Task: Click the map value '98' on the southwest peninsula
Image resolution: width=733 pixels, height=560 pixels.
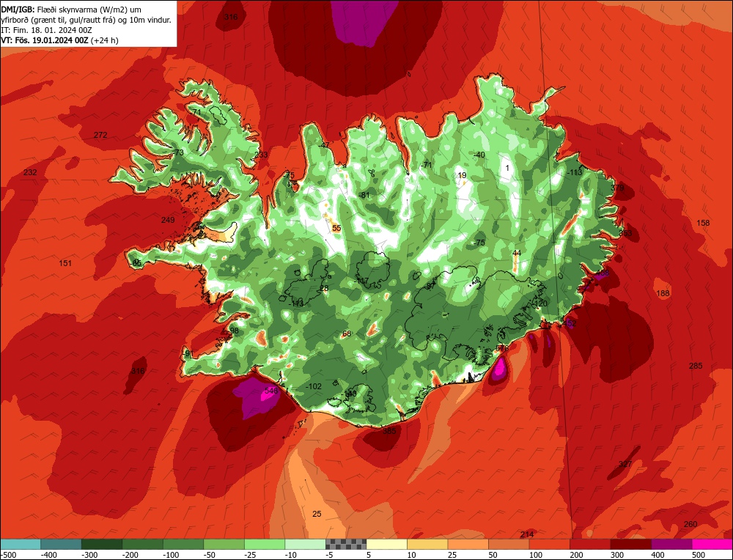Action: [x=235, y=331]
